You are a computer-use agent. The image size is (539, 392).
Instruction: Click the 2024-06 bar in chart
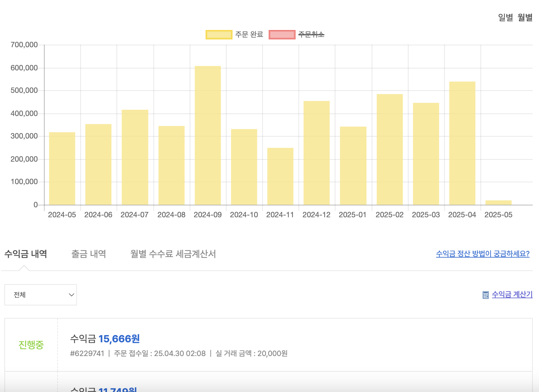click(x=98, y=164)
